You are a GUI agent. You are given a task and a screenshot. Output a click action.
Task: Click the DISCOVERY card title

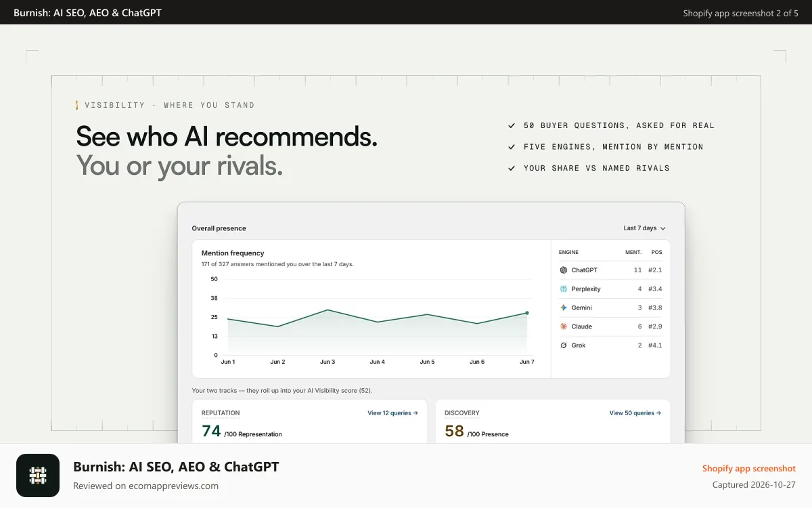tap(462, 413)
